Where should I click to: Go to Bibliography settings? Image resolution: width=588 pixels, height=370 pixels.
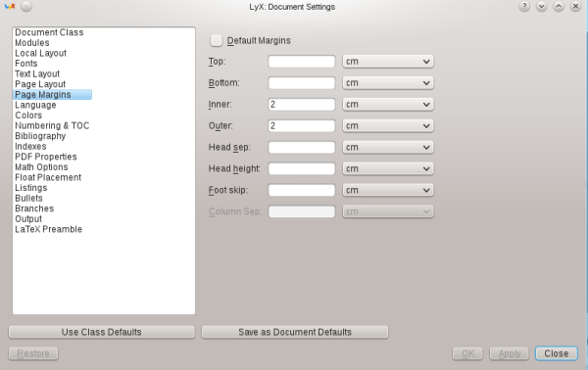pos(40,136)
